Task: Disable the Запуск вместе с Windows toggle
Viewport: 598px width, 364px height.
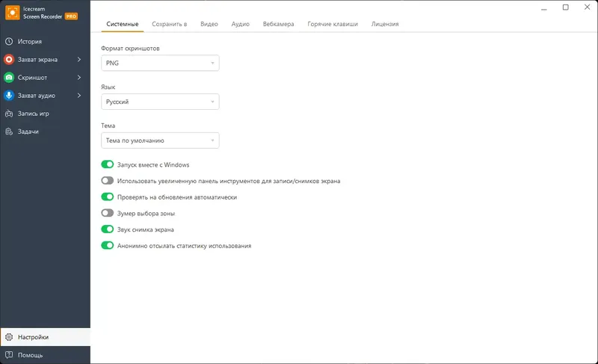Action: coord(108,164)
